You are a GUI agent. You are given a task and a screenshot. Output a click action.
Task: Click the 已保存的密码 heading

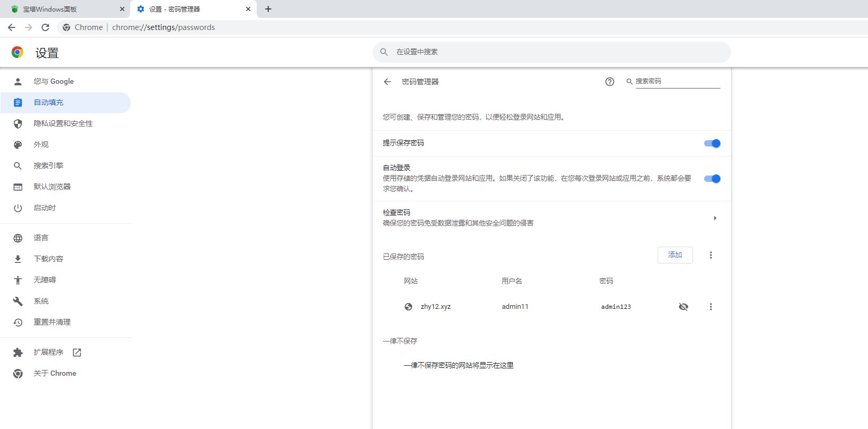tap(403, 257)
